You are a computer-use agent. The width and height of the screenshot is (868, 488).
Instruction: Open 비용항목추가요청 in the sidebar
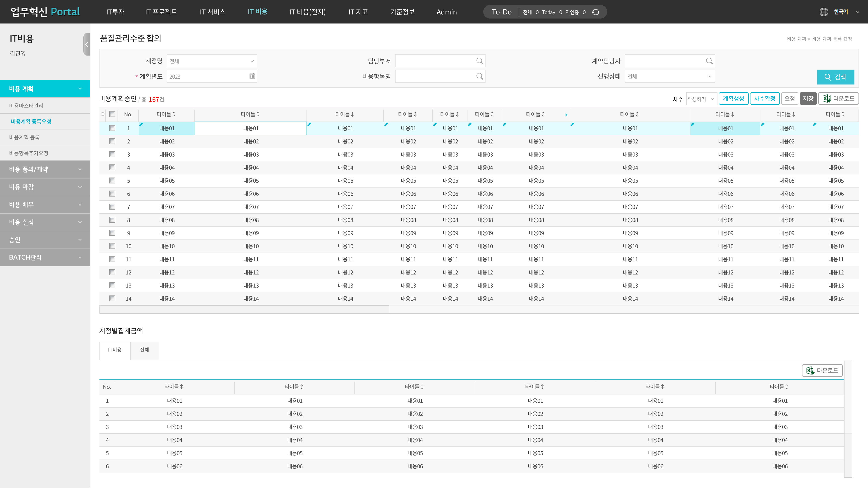[29, 153]
